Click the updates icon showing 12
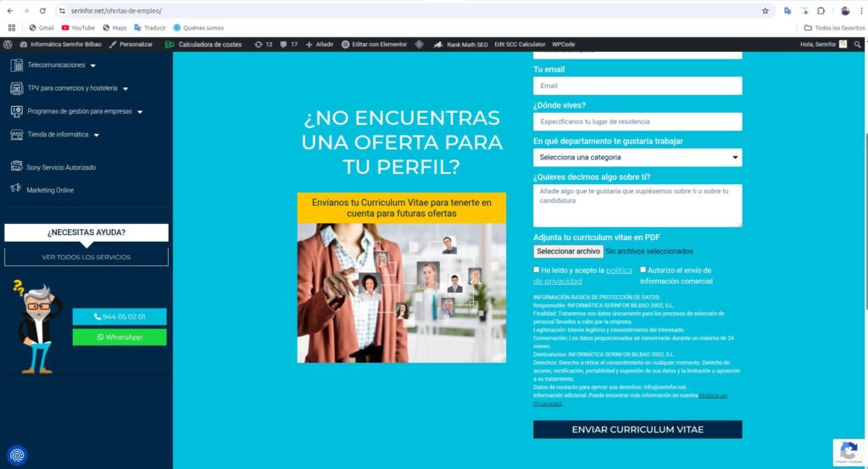Image resolution: width=868 pixels, height=469 pixels. (264, 44)
